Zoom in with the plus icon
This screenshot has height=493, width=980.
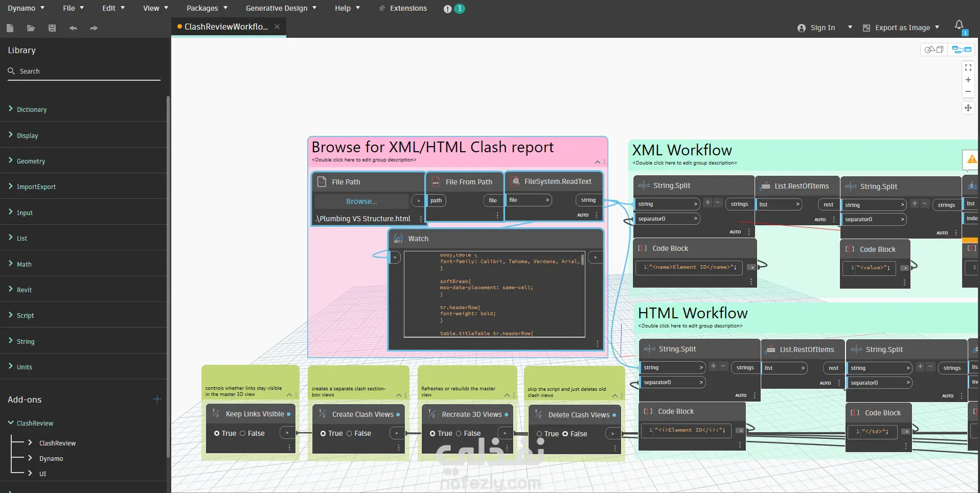coord(968,80)
